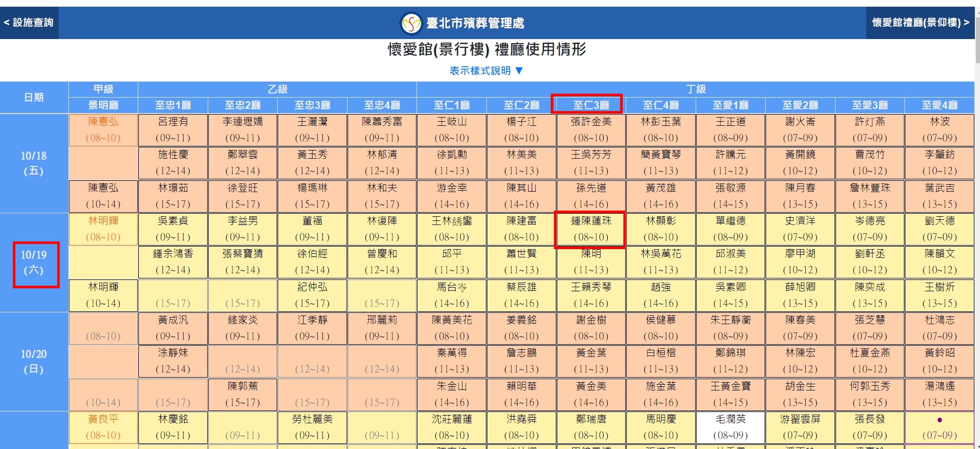Select 至忠2廳 column header
The image size is (980, 449).
pos(243,105)
